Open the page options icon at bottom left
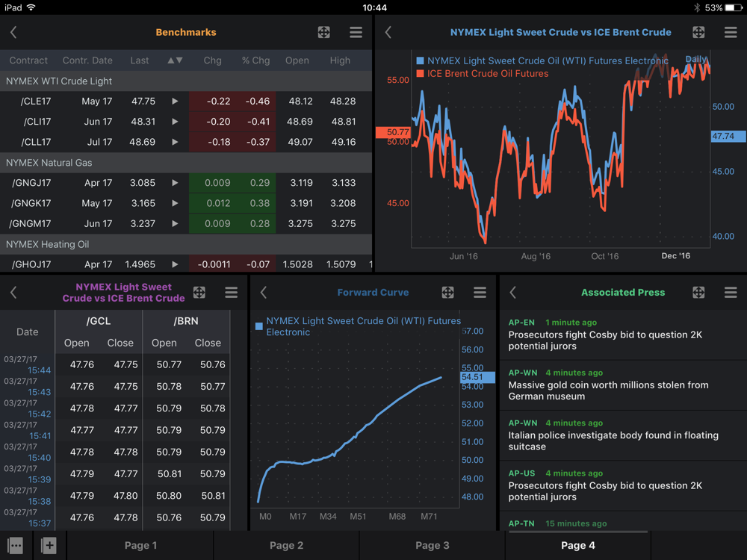The width and height of the screenshot is (747, 560). coord(16,546)
